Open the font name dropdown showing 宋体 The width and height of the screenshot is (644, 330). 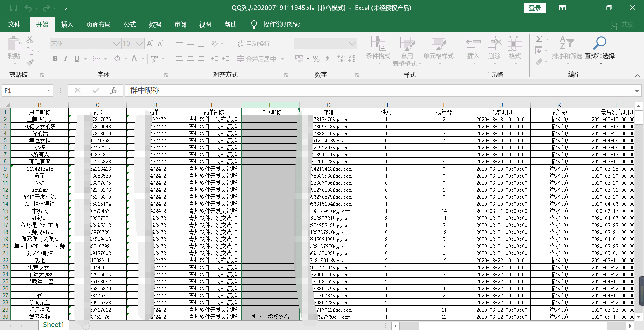[116, 43]
